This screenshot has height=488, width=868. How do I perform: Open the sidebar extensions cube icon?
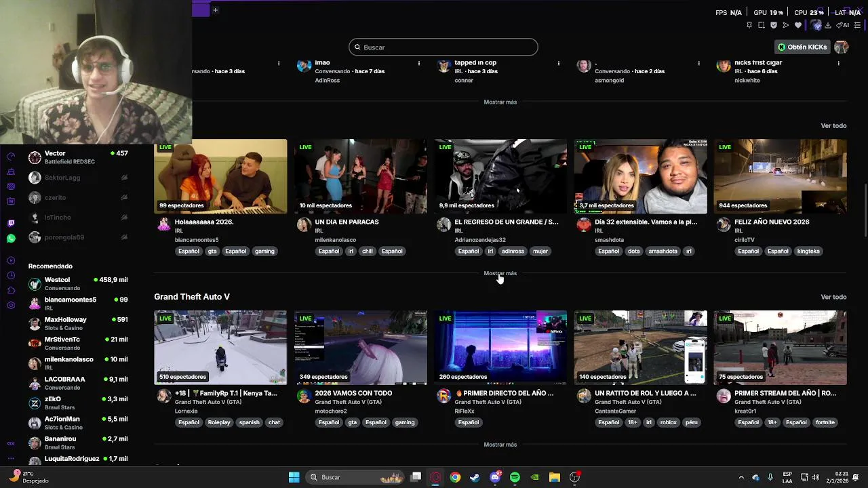[x=11, y=290]
